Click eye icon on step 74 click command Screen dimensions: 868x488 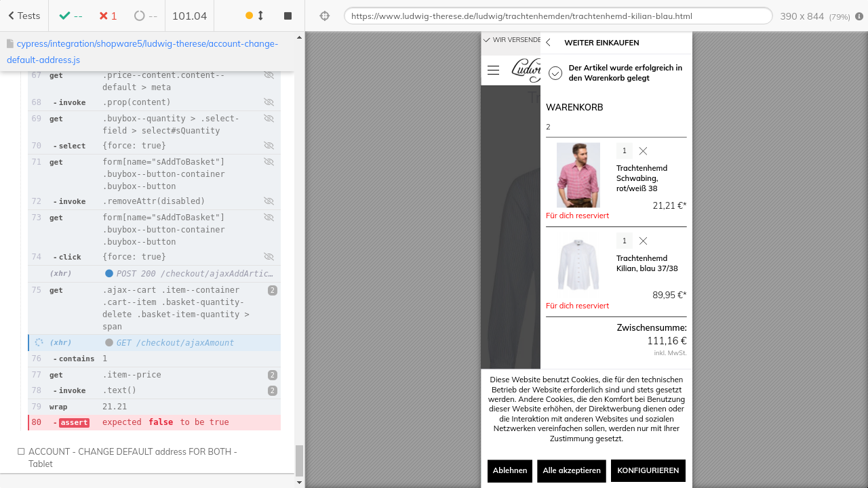pos(269,257)
